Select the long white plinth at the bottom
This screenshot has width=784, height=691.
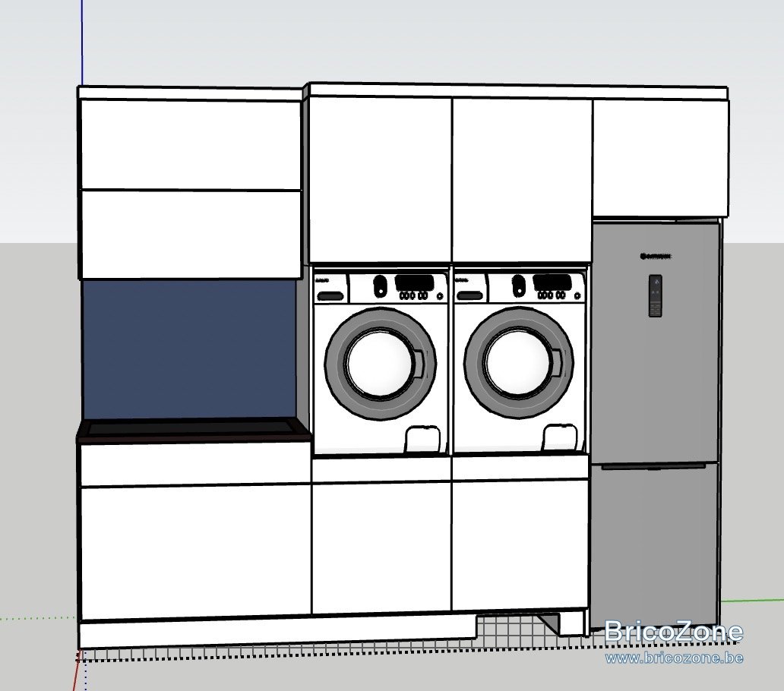pos(277,632)
